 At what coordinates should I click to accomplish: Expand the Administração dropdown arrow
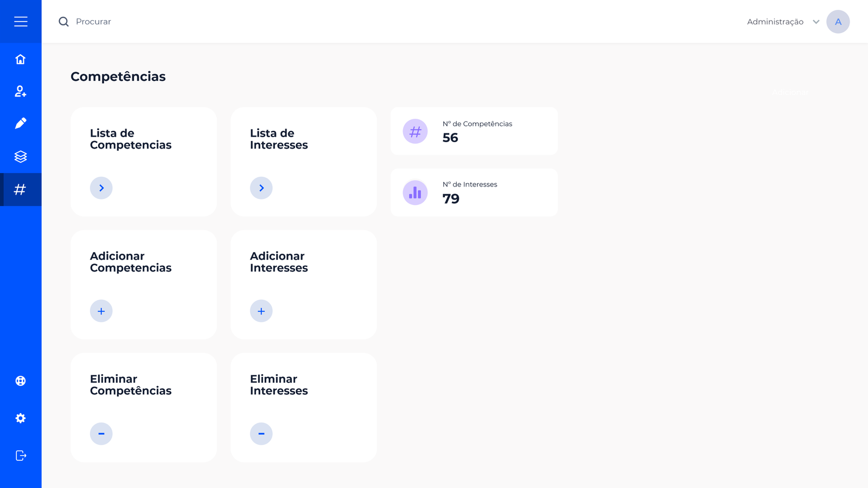[x=816, y=22]
